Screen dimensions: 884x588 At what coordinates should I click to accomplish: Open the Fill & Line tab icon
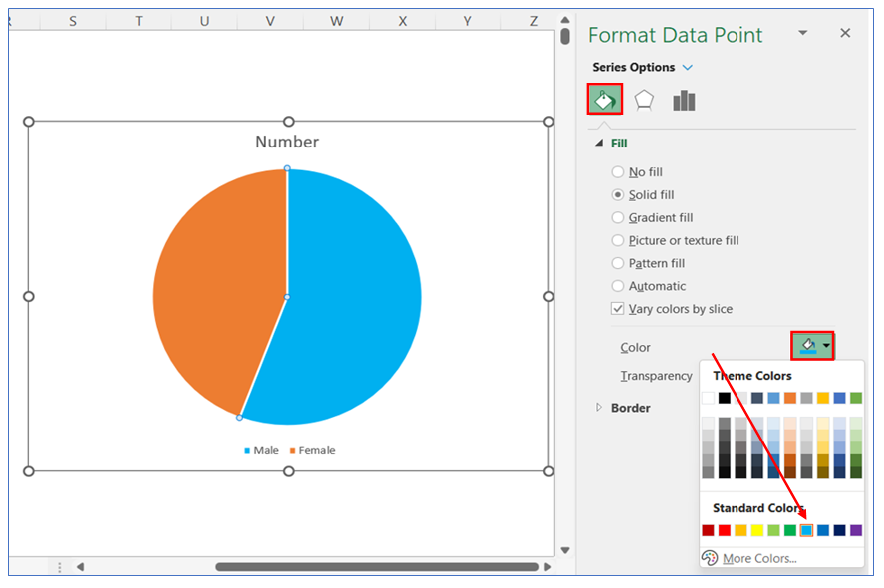pyautogui.click(x=605, y=100)
